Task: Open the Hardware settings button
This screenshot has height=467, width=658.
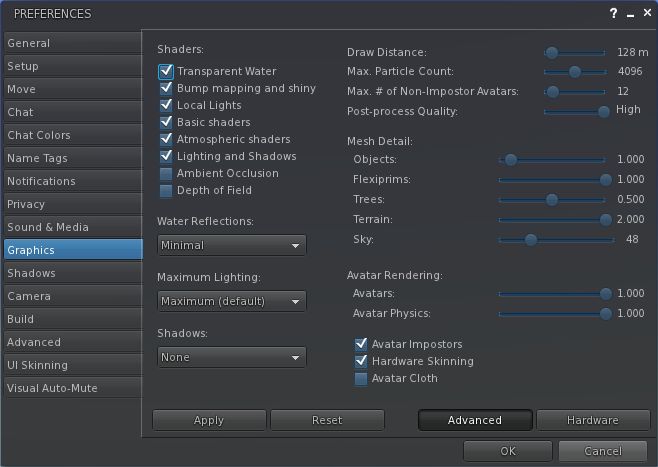Action: (593, 420)
